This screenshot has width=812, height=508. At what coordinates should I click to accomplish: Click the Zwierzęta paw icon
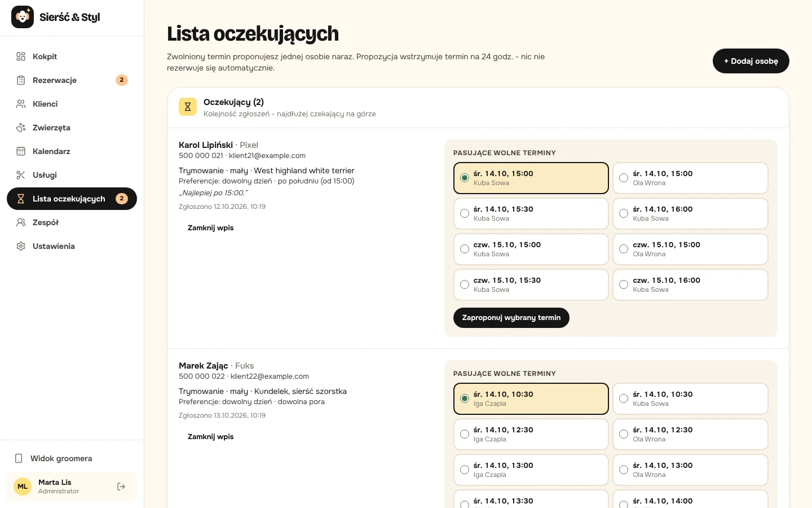click(21, 128)
